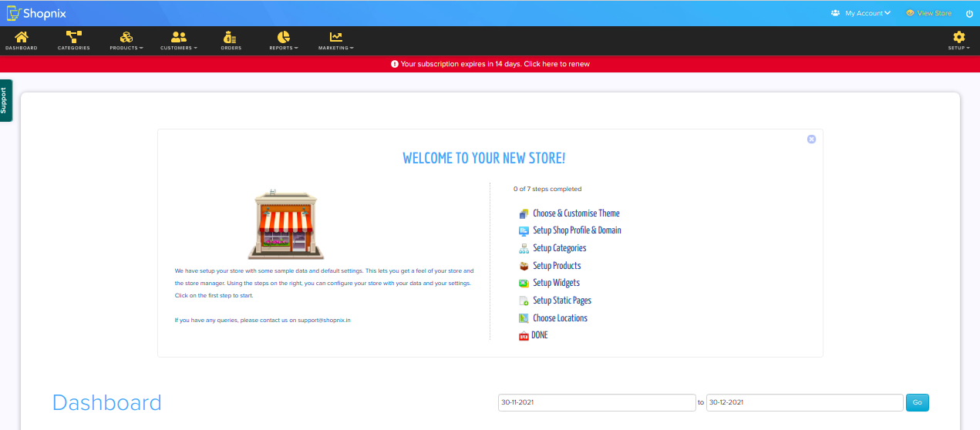Click the Setup Products step icon
Image resolution: width=980 pixels, height=430 pixels.
[524, 266]
